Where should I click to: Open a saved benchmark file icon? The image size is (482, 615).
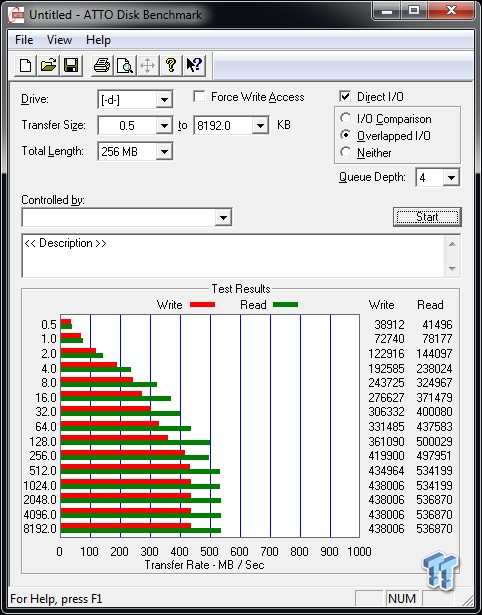coord(48,65)
